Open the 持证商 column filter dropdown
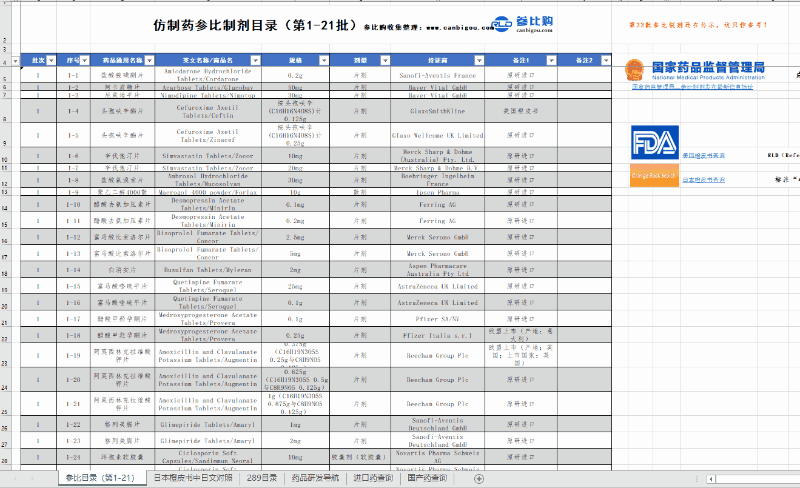The width and height of the screenshot is (800, 488). [479, 60]
